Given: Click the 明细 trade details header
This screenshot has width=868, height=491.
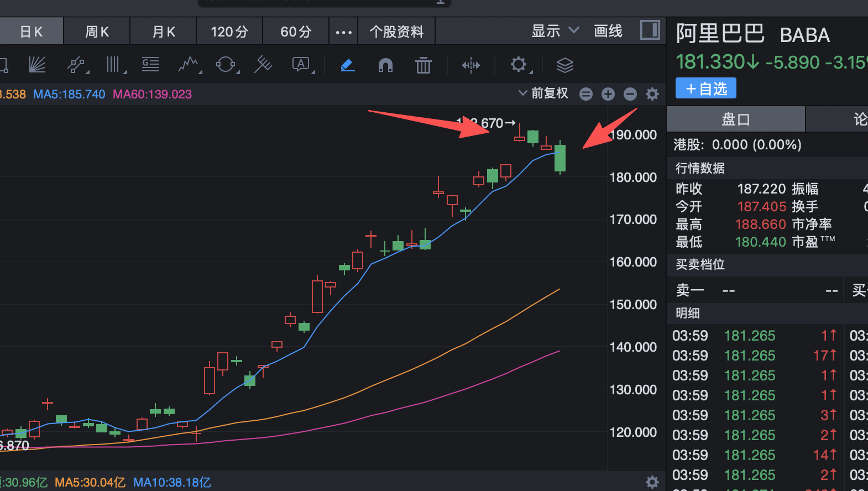Looking at the screenshot, I should coord(688,313).
